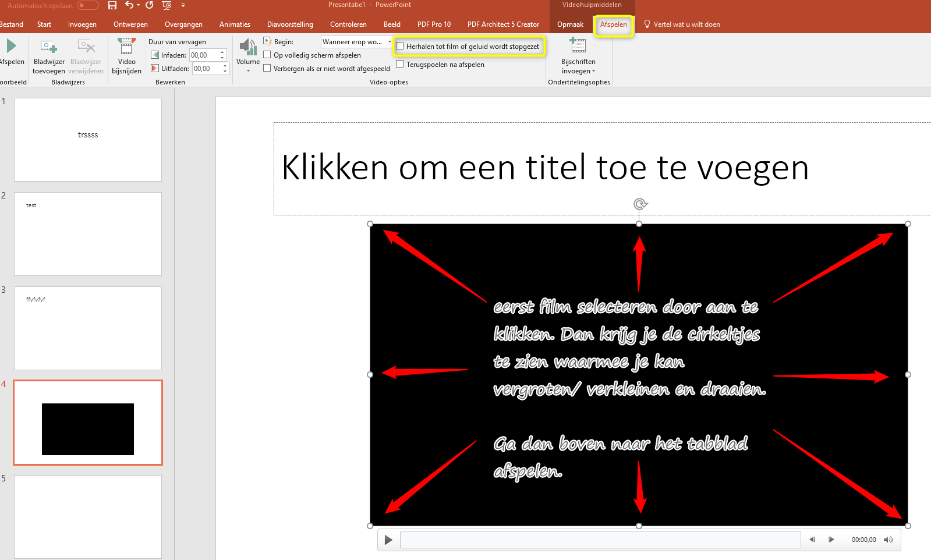Click Bijschriften invoegen icon
The height and width of the screenshot is (560, 931).
click(x=578, y=45)
